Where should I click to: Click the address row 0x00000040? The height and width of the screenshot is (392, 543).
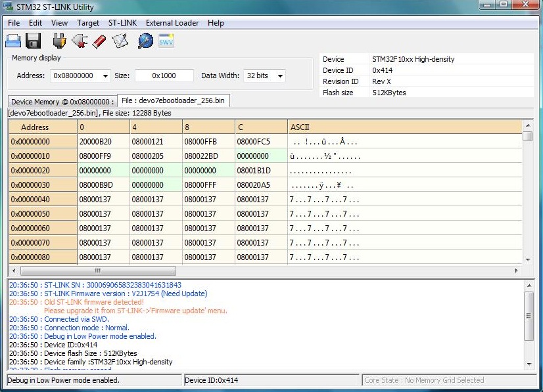click(x=43, y=200)
